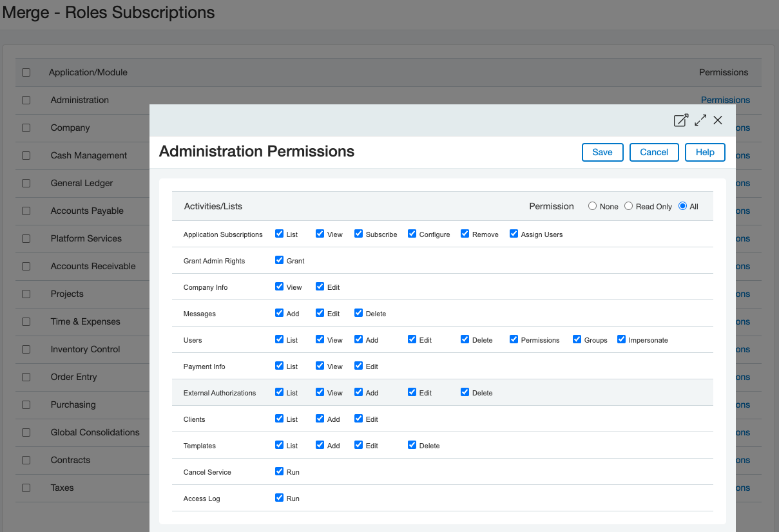Screen dimensions: 779x532
Task: Toggle Run checkbox for Cancel Service
Action: point(279,471)
